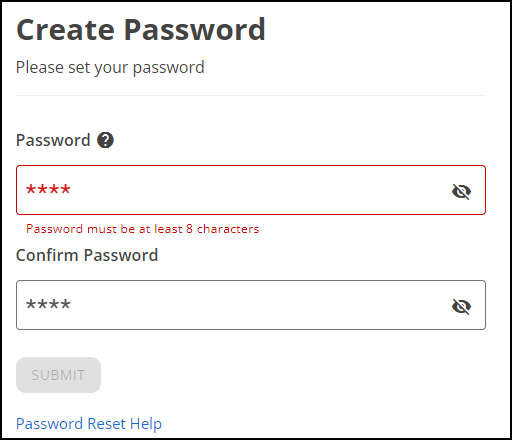Image resolution: width=512 pixels, height=440 pixels.
Task: Show the hidden Password field characters
Action: click(461, 191)
